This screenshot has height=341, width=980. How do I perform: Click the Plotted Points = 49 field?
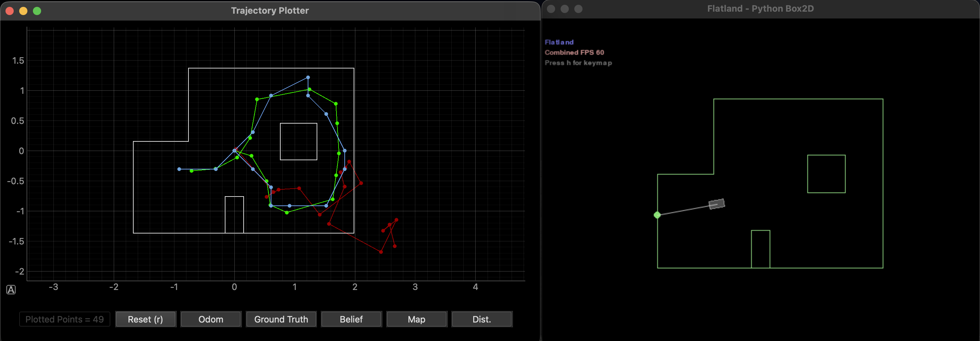[x=65, y=319]
